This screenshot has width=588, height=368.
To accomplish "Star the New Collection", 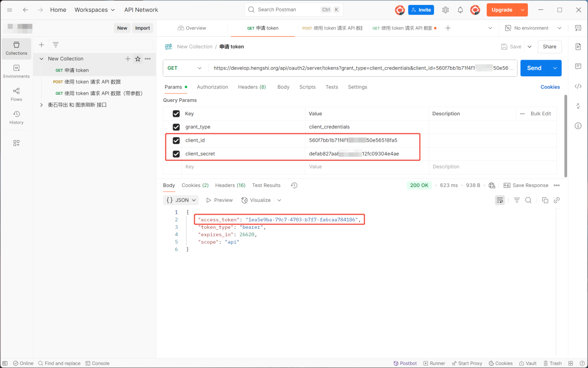I will (x=138, y=59).
